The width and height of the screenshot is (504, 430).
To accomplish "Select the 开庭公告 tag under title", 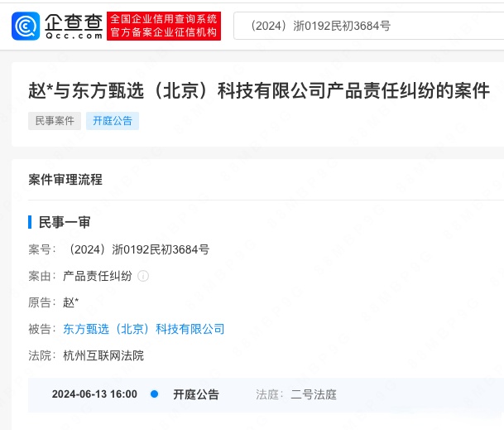I will (113, 121).
